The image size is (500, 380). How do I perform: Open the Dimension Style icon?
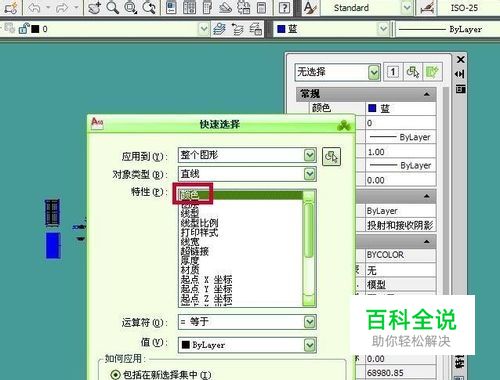[427, 8]
